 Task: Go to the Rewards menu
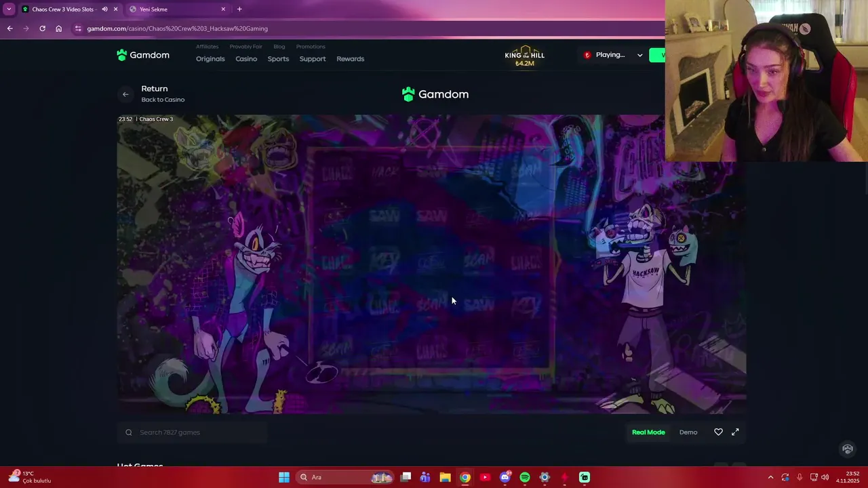[x=351, y=59]
